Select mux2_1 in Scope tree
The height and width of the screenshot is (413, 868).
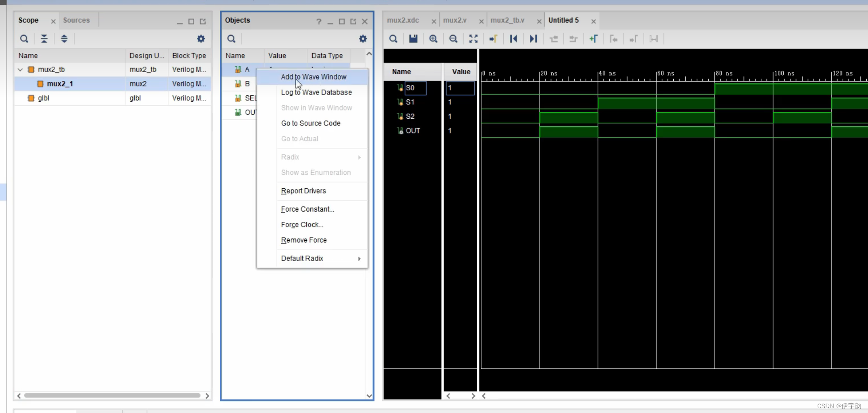point(60,84)
